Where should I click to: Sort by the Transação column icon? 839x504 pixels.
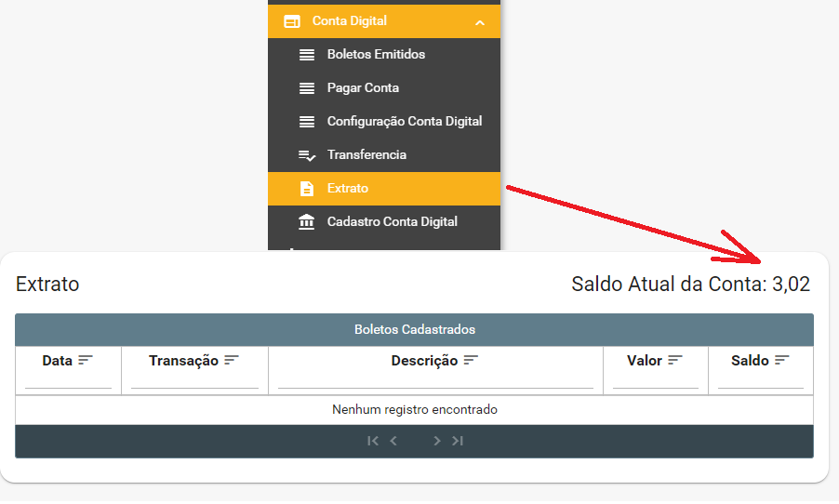[232, 360]
